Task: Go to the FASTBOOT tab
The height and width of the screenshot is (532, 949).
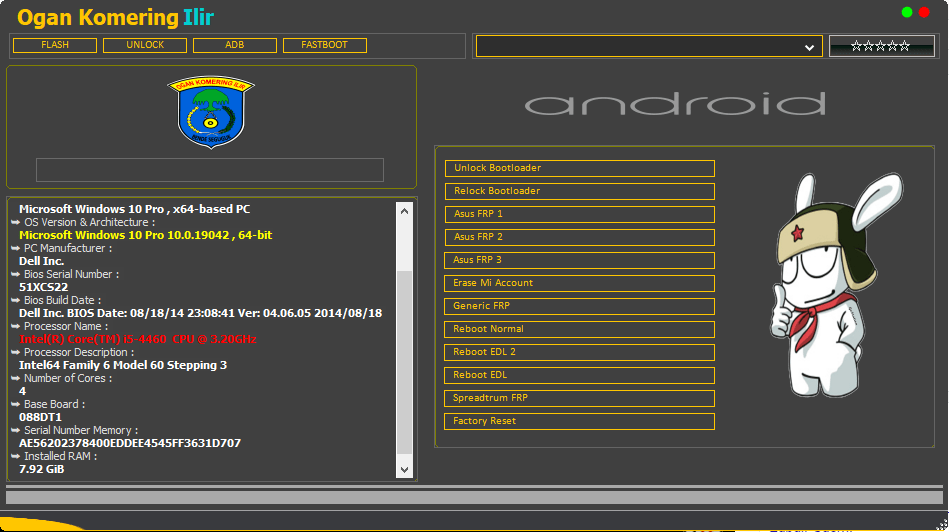Action: 325,45
